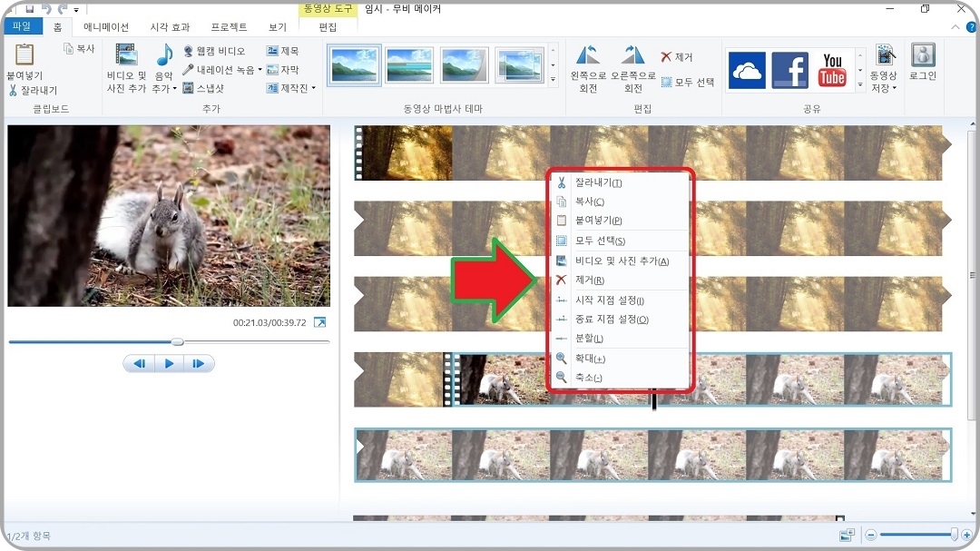Click the 붙여넣기 paste clipboard icon
Image resolution: width=980 pixels, height=551 pixels.
[24, 55]
